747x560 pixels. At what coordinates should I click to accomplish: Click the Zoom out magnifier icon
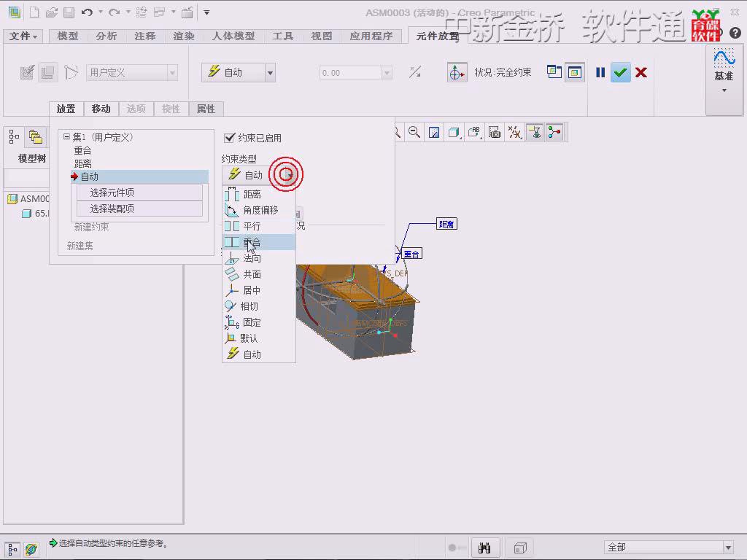click(x=414, y=133)
